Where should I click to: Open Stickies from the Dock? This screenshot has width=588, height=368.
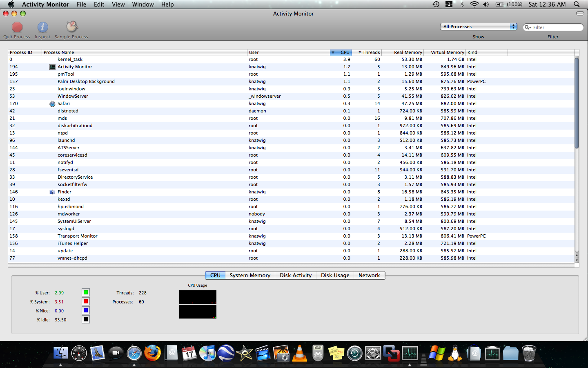[x=336, y=353]
